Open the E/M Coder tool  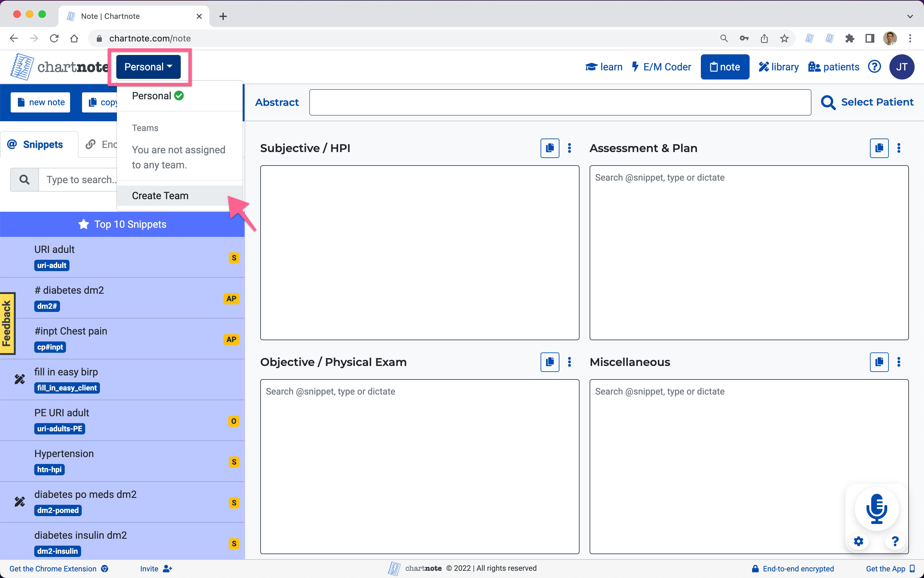[x=661, y=67]
